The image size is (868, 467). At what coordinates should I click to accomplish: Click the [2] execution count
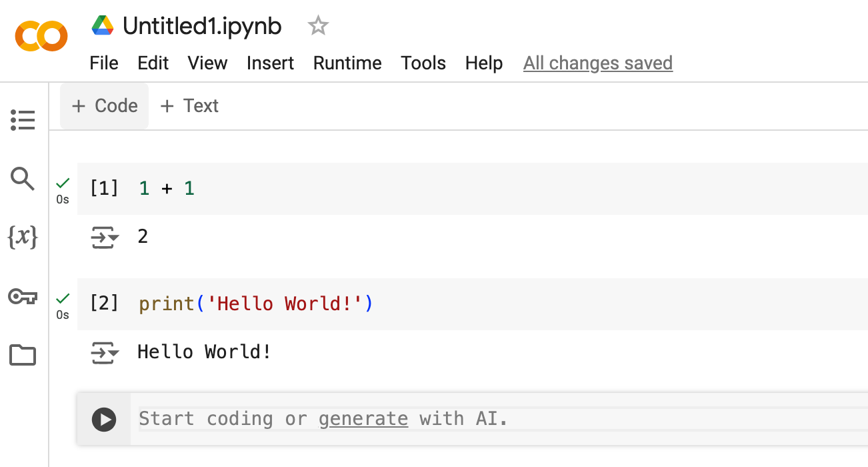click(104, 304)
